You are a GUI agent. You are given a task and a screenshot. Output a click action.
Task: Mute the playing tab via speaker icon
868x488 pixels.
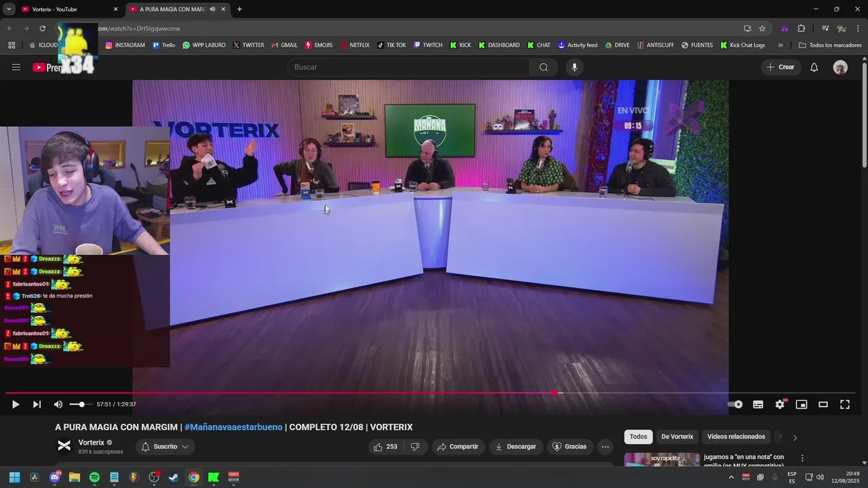[212, 9]
